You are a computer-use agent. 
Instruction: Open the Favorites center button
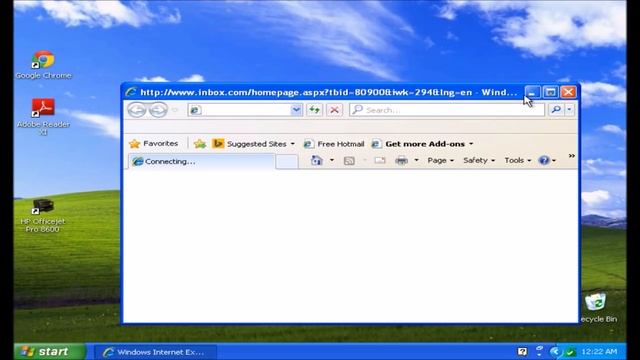(153, 144)
